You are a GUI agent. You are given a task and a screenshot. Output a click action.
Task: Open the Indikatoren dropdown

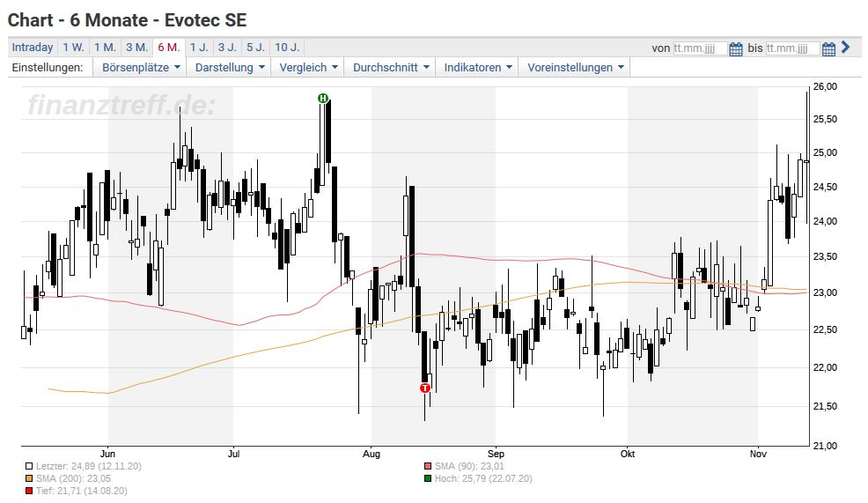point(478,67)
